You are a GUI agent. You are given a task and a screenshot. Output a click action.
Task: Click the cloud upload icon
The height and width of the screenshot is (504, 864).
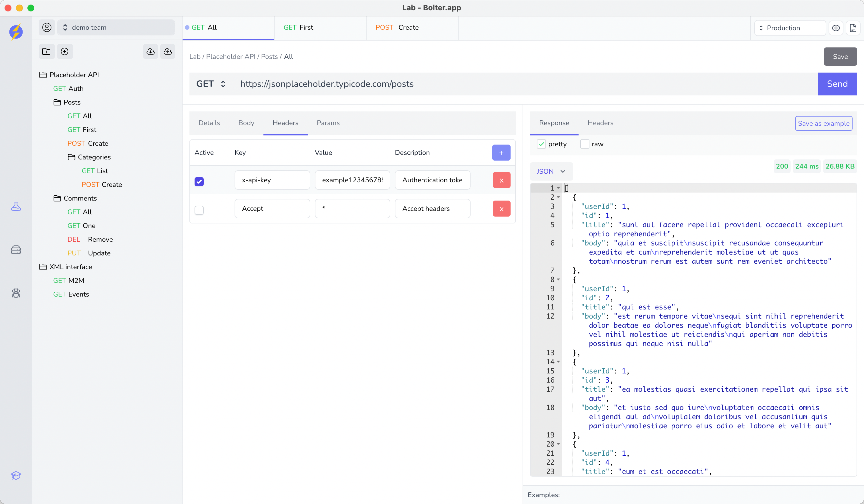pyautogui.click(x=168, y=51)
